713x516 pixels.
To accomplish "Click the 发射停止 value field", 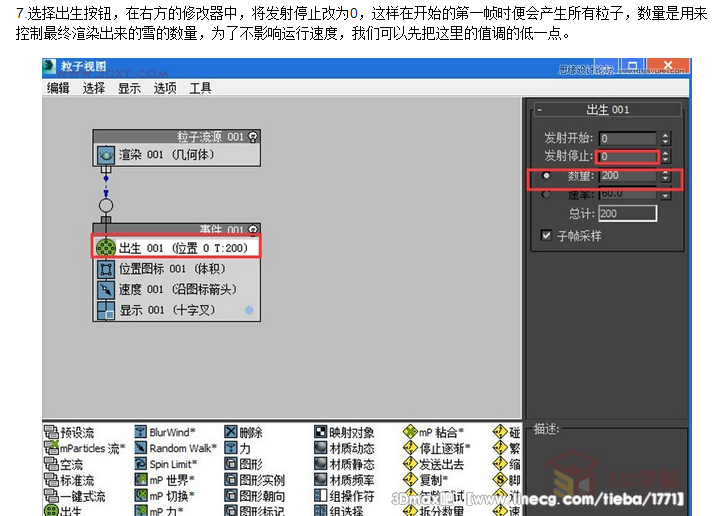I will [x=628, y=156].
